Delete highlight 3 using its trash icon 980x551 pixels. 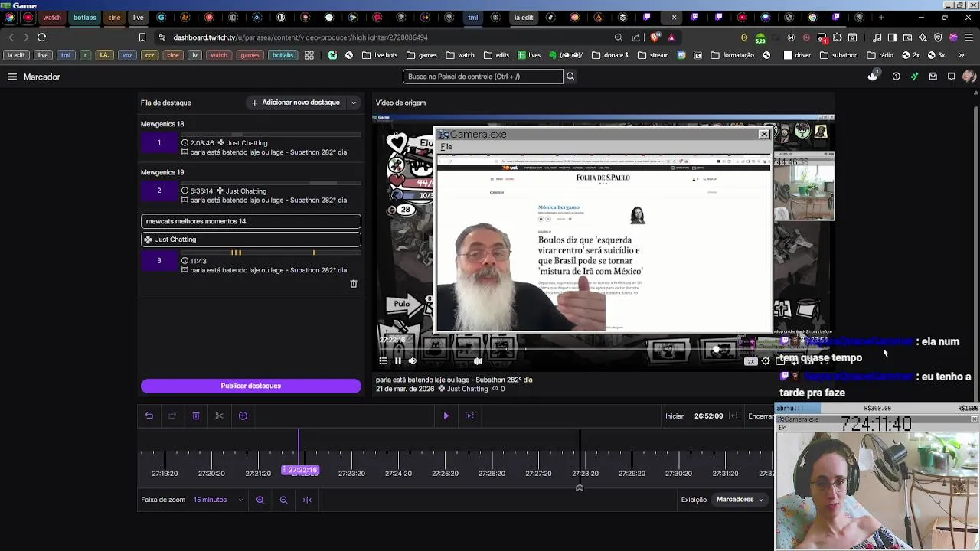click(354, 284)
